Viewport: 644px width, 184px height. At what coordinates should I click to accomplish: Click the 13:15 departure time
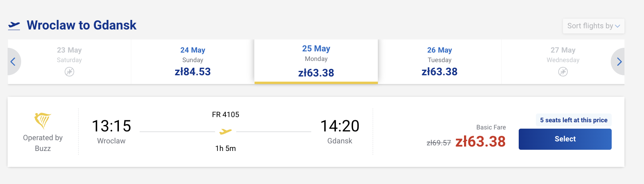[x=111, y=126]
